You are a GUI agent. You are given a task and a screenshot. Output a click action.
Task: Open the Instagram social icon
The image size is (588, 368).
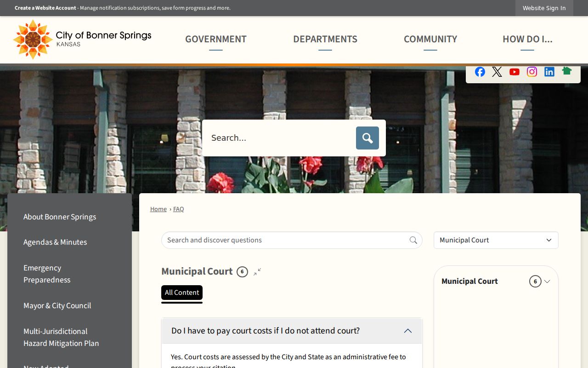[x=532, y=72]
